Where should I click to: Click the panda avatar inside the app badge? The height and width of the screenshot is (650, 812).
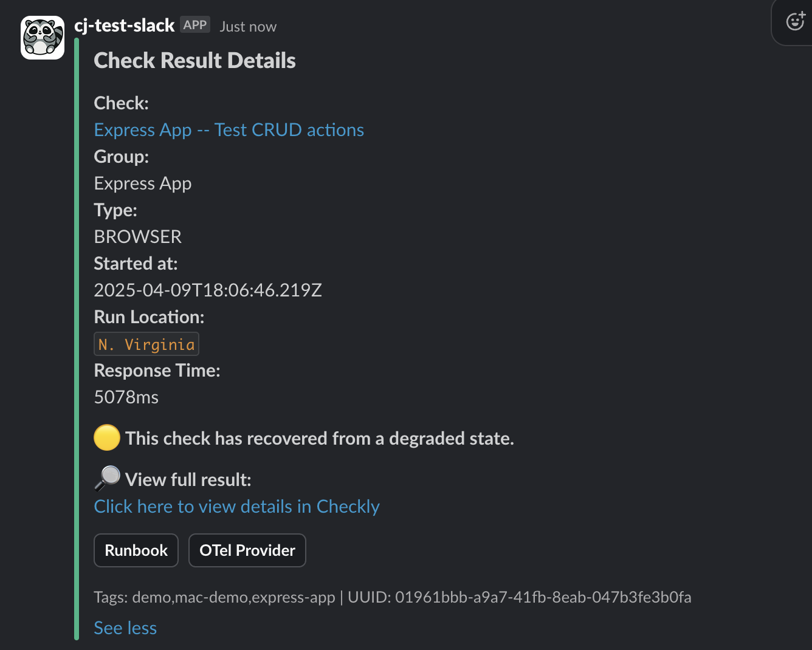click(x=42, y=37)
